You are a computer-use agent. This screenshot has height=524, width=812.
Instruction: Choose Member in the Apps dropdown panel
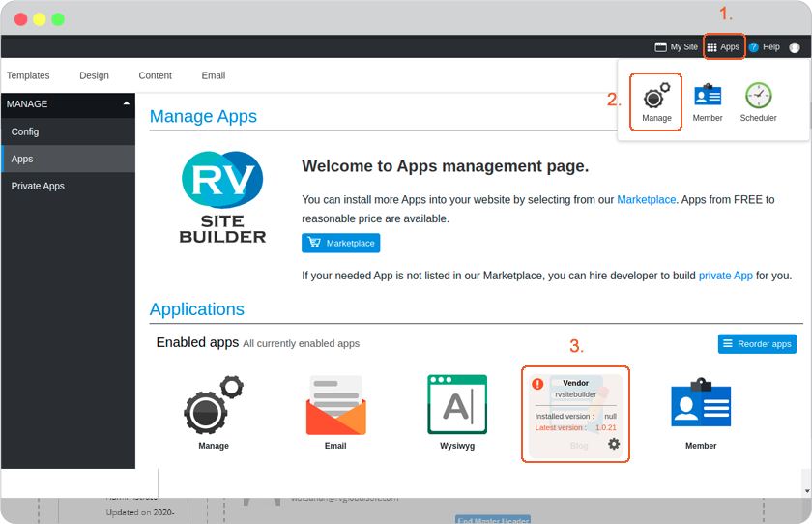pyautogui.click(x=708, y=102)
